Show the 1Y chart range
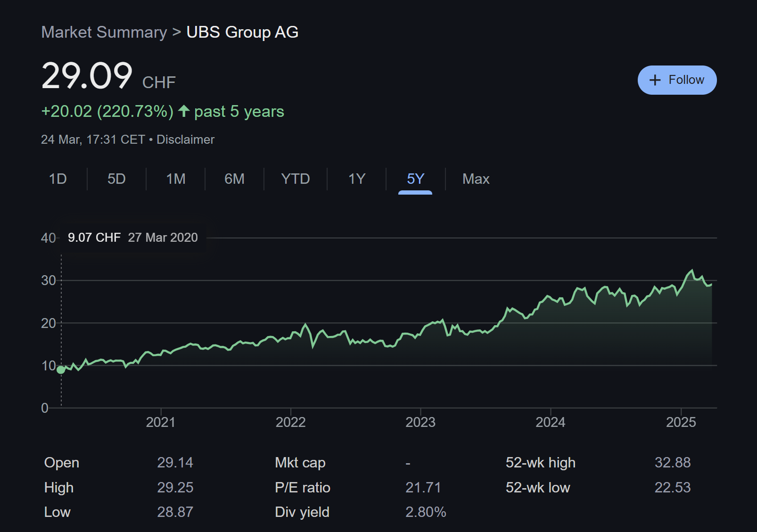This screenshot has height=532, width=757. (x=357, y=179)
